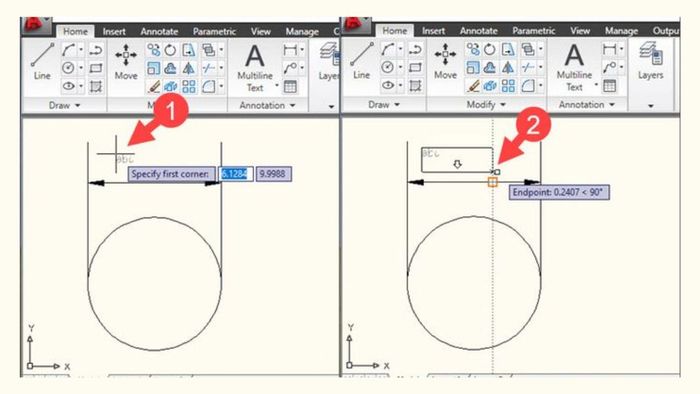700x394 pixels.
Task: Activate the Move tool in the left window
Action: tap(126, 62)
